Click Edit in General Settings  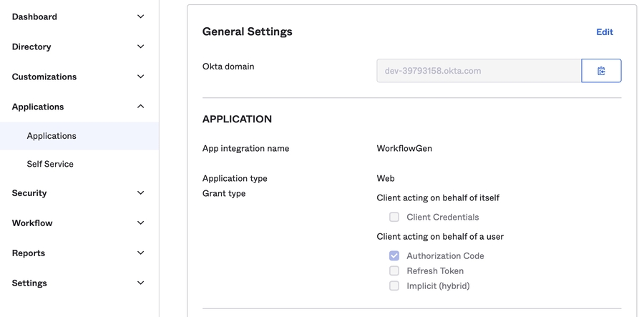coord(605,32)
